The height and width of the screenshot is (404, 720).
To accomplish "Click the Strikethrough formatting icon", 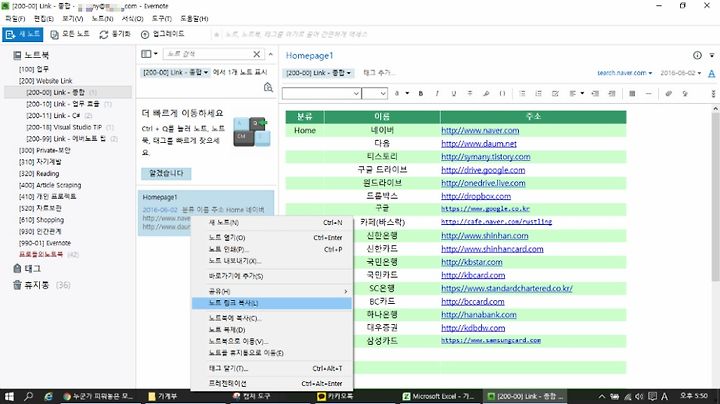I will pyautogui.click(x=470, y=94).
